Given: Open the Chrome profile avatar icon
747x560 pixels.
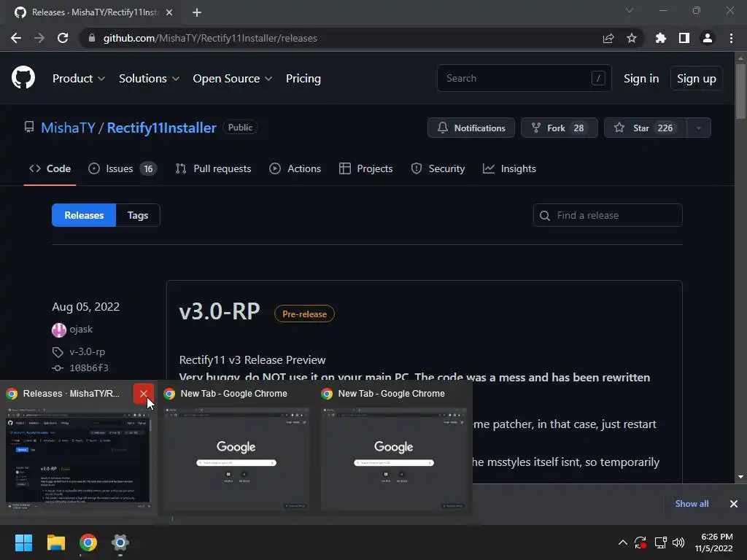Looking at the screenshot, I should pyautogui.click(x=708, y=38).
